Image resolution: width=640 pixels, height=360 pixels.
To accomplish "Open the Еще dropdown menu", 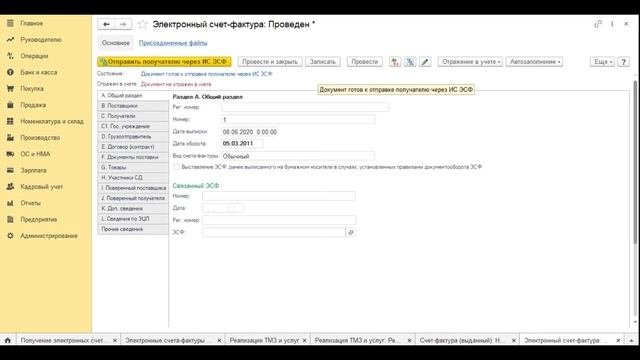I will 602,62.
